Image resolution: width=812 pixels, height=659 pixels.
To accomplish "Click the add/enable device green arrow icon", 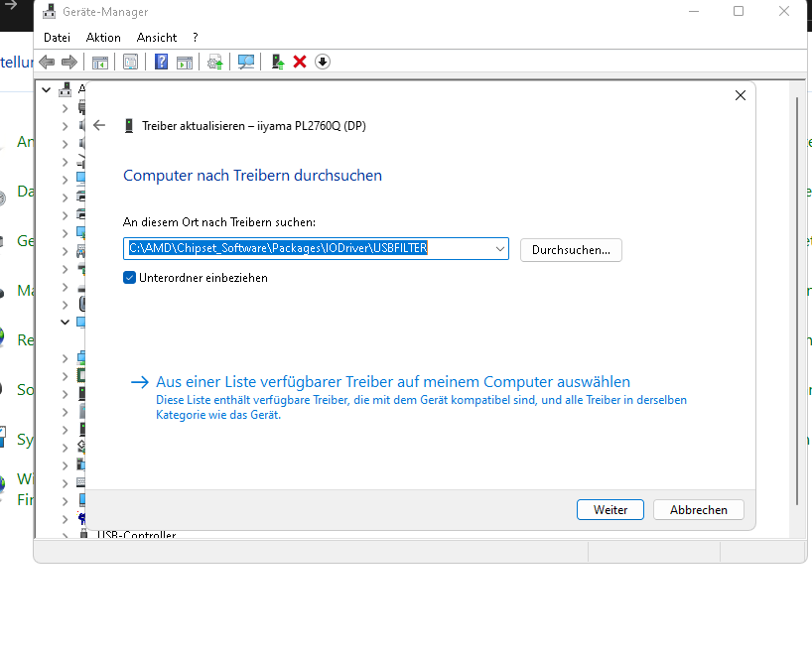I will (278, 63).
